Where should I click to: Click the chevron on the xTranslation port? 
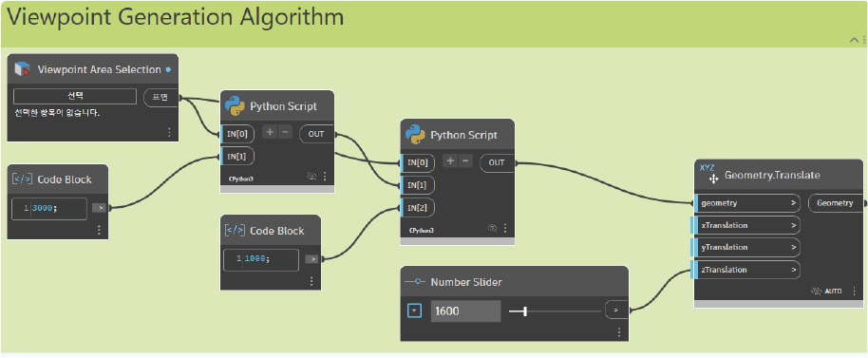pos(793,225)
